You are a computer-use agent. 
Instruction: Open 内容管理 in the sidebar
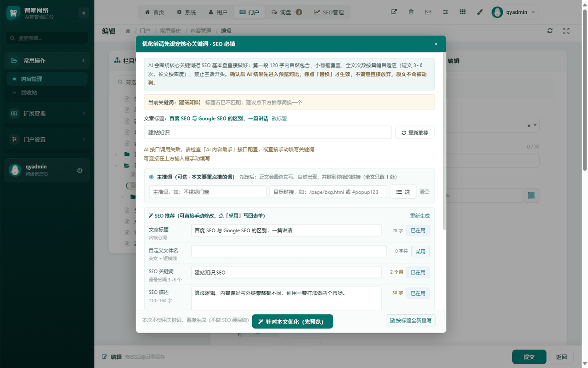click(47, 79)
